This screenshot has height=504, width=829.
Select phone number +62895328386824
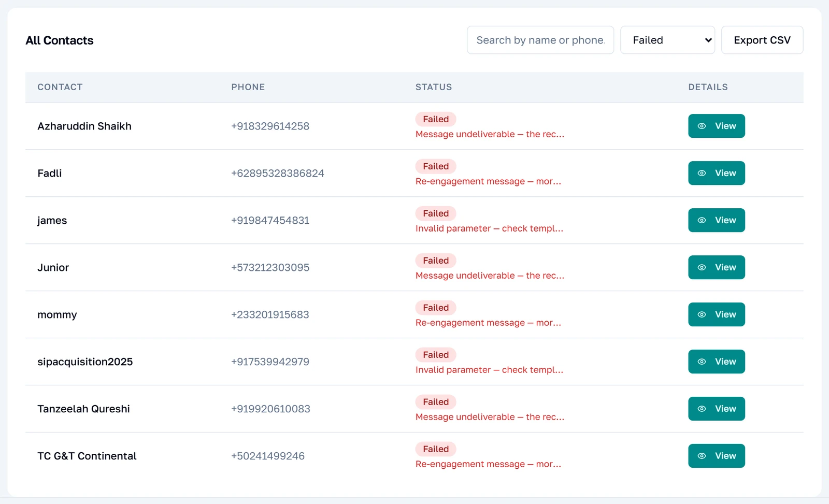(278, 173)
